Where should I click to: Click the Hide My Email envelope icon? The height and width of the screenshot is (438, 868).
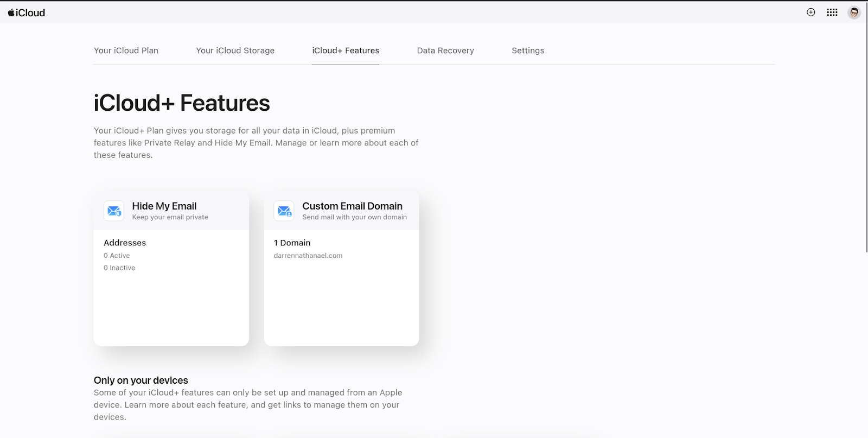click(x=114, y=211)
